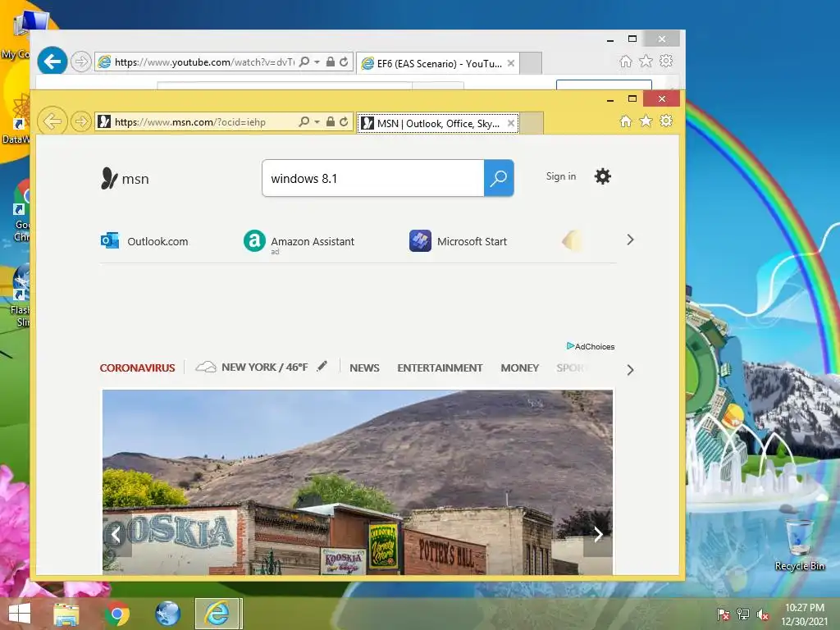Open new tab in YouTube window
Image resolution: width=840 pixels, height=630 pixels.
[531, 63]
